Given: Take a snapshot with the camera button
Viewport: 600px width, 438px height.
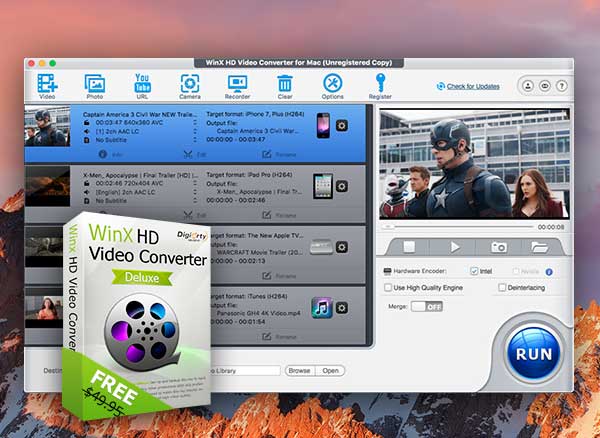Looking at the screenshot, I should (499, 247).
